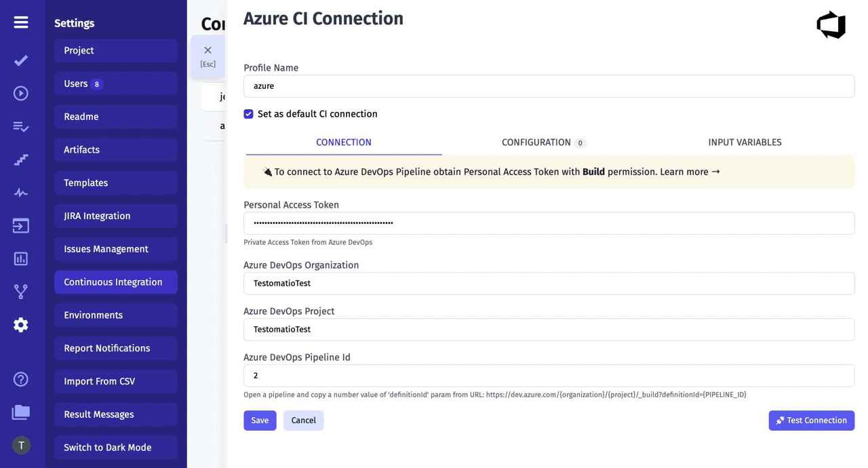Open the Settings gear sidebar icon

point(21,325)
